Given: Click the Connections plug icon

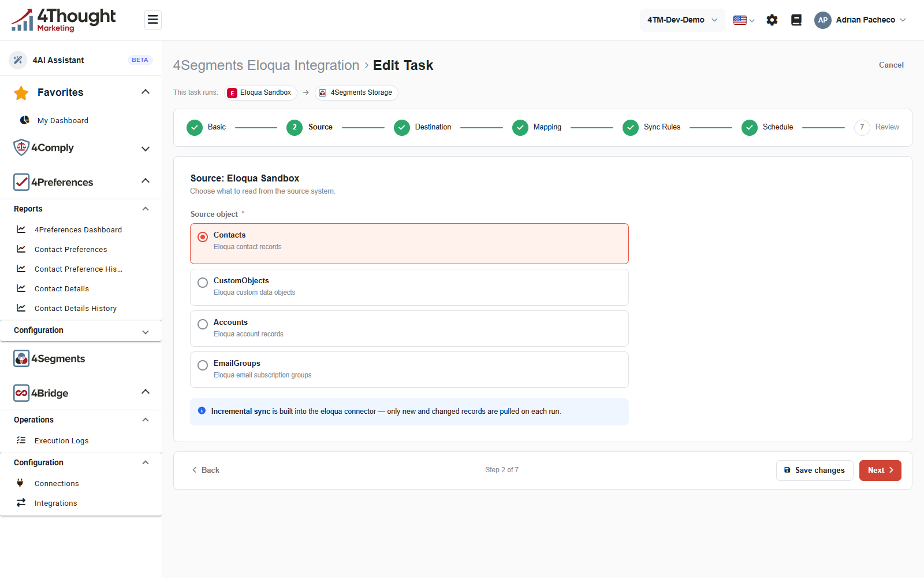Looking at the screenshot, I should pyautogui.click(x=20, y=483).
